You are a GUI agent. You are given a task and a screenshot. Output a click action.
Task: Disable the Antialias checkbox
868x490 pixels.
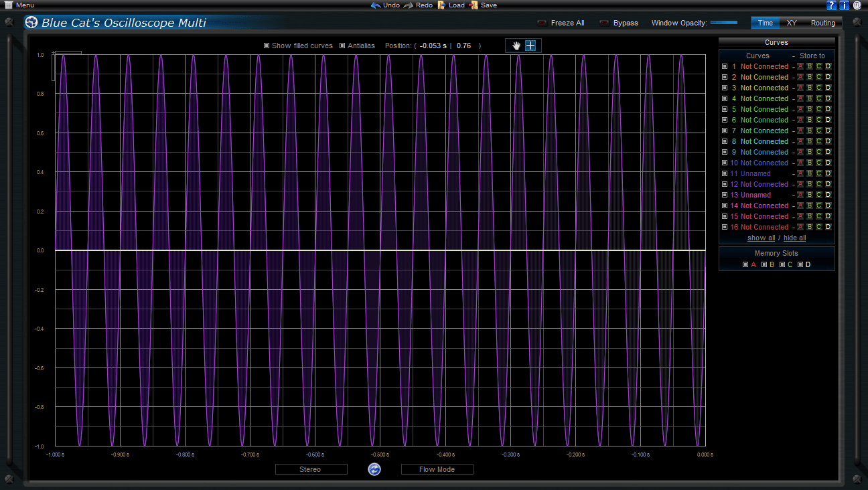pos(342,46)
